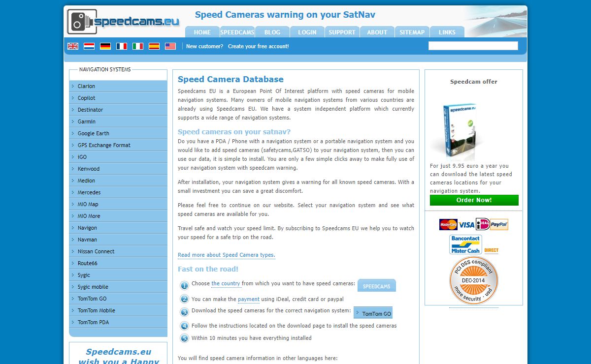
Task: Click the MasterCard payment logo
Action: click(448, 225)
